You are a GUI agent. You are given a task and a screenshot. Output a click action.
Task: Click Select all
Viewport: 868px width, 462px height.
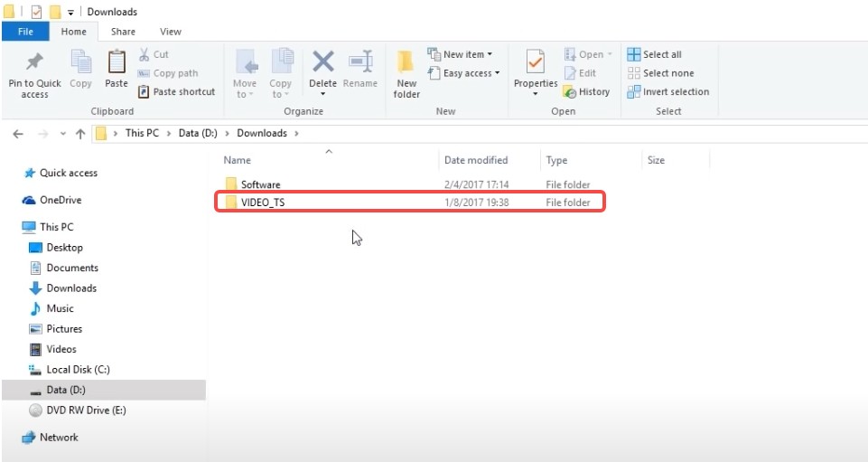point(654,54)
